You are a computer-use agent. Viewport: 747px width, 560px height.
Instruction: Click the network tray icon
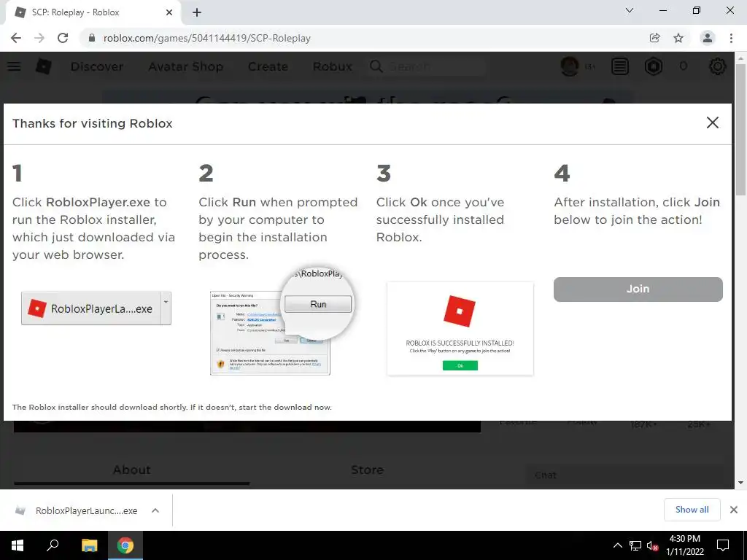[635, 545]
